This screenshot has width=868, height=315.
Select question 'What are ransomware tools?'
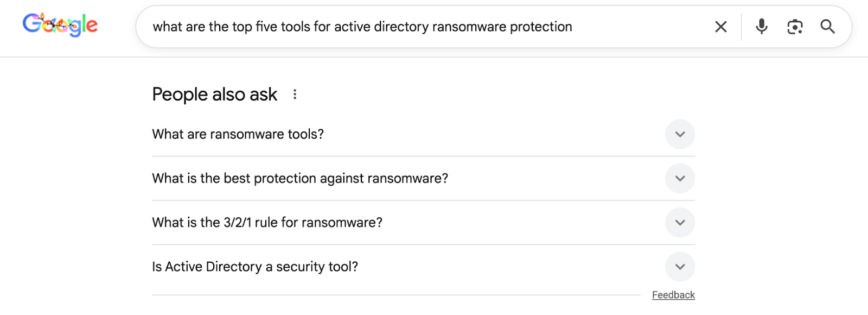click(238, 134)
